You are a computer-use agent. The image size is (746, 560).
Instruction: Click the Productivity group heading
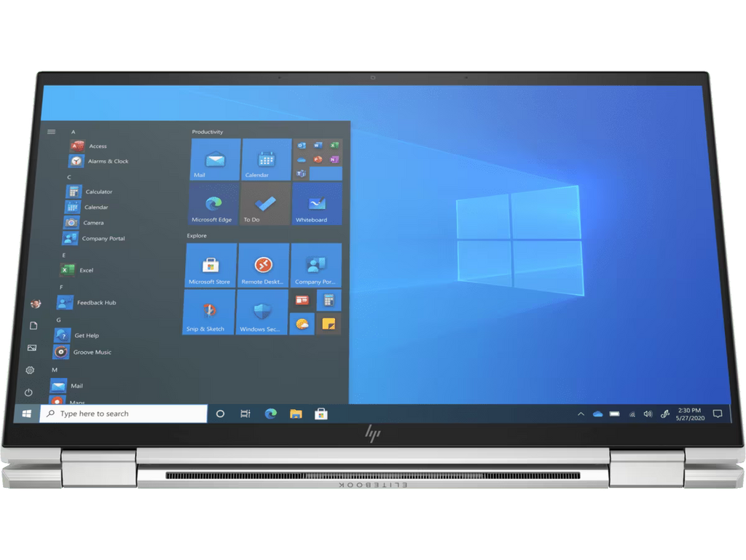click(208, 132)
